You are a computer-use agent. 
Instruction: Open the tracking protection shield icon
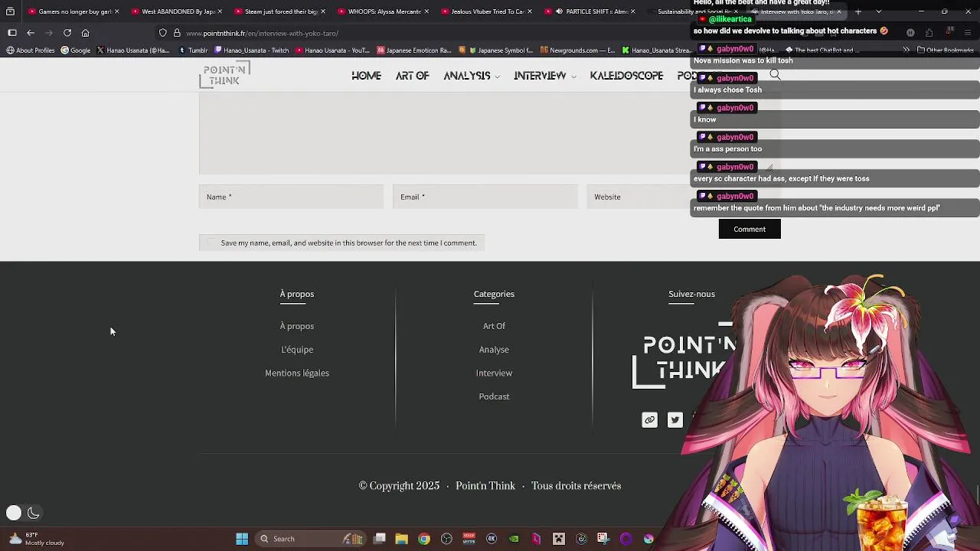click(x=163, y=33)
